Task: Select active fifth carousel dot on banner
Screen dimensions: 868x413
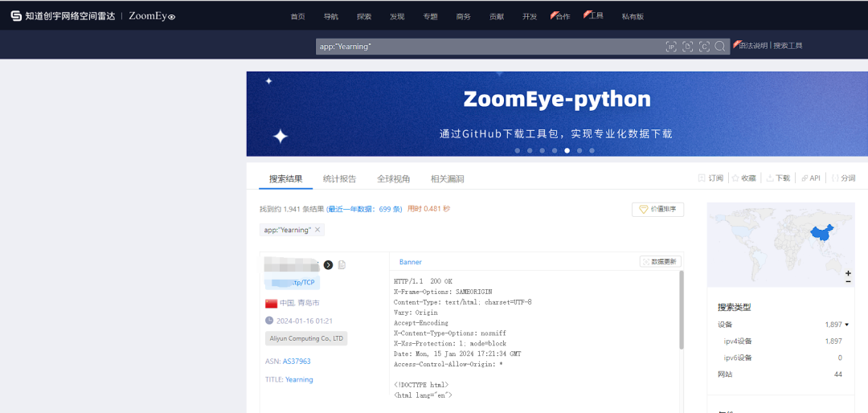Action: coord(567,150)
